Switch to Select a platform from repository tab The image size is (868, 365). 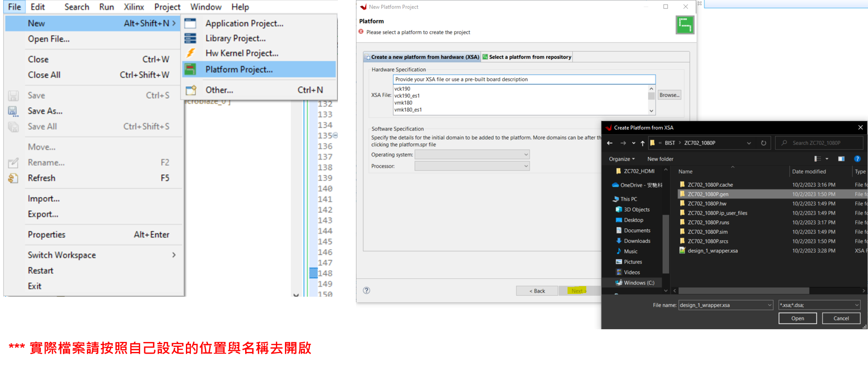click(x=527, y=57)
